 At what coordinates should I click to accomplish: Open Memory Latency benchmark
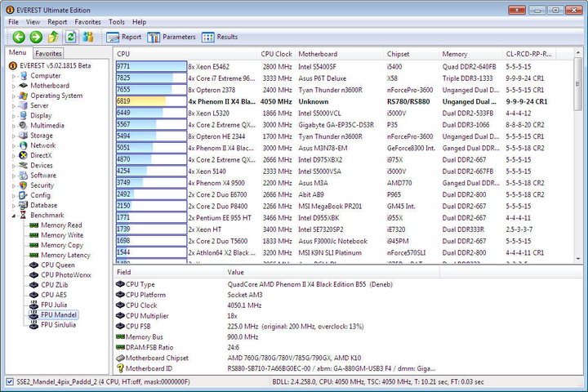[60, 255]
